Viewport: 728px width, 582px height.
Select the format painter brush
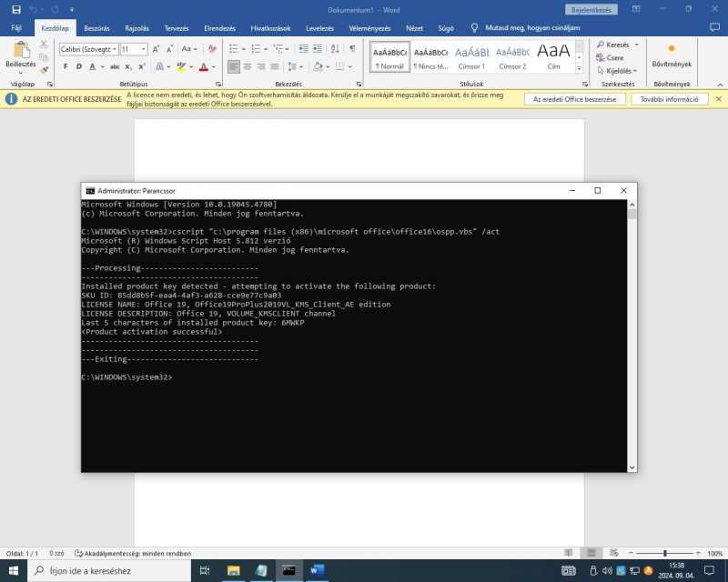tap(44, 70)
